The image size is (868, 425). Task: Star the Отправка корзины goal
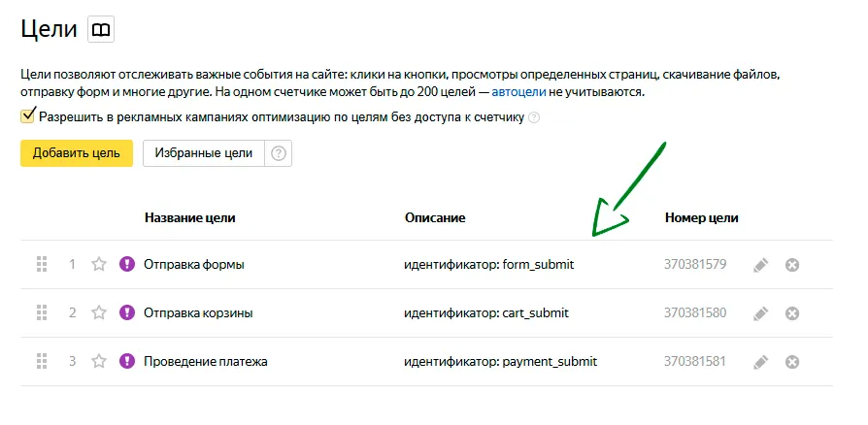pos(99,312)
